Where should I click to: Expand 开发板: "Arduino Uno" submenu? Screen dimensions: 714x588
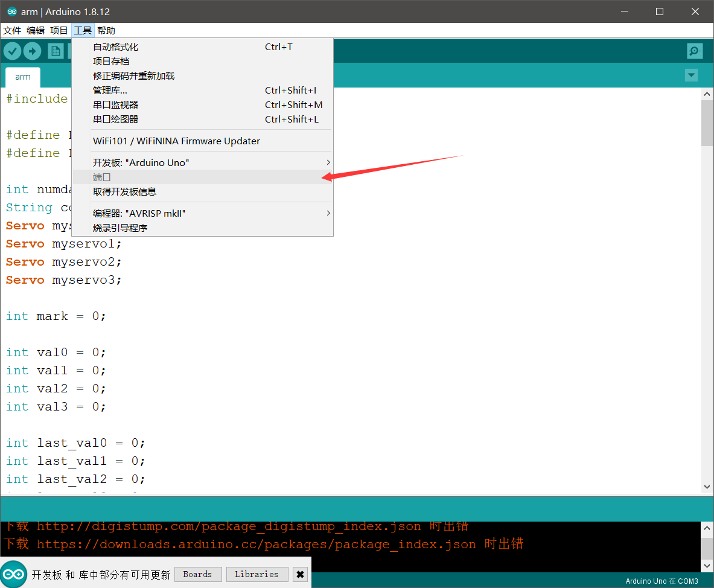click(203, 162)
